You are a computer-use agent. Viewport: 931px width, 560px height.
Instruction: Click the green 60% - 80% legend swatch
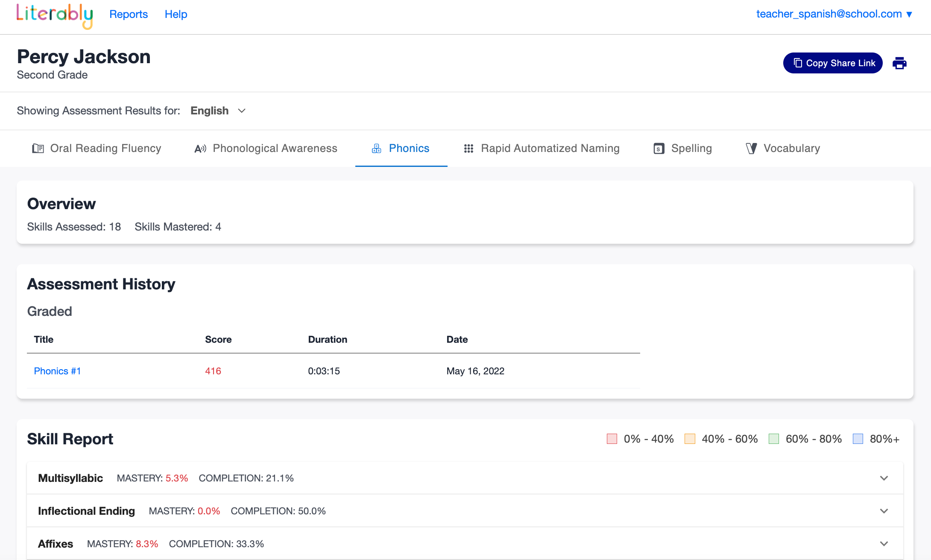coord(774,439)
